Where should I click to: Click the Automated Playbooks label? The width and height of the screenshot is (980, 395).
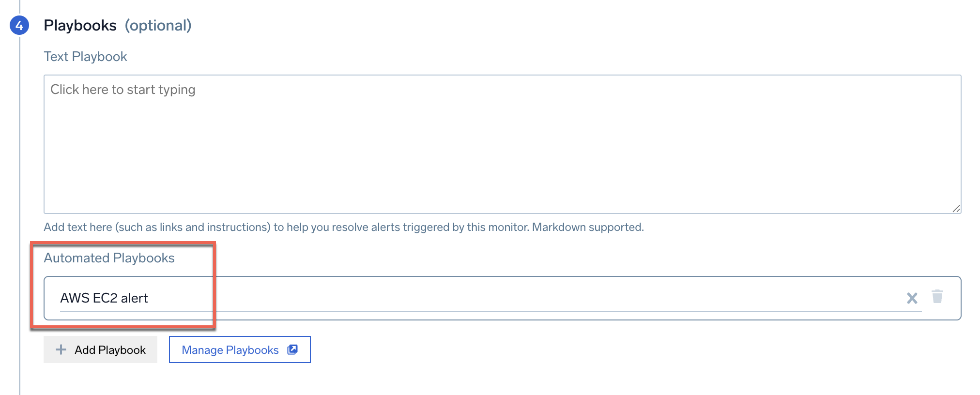(x=109, y=258)
